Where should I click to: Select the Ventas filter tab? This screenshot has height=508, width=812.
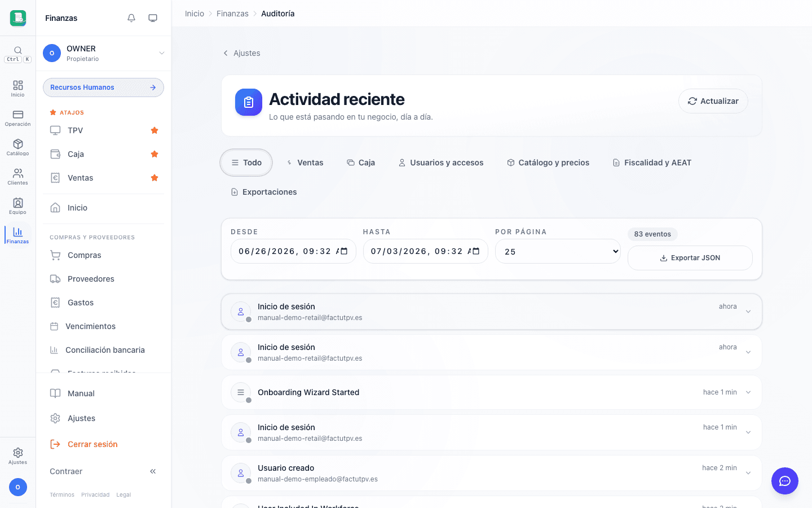click(305, 163)
